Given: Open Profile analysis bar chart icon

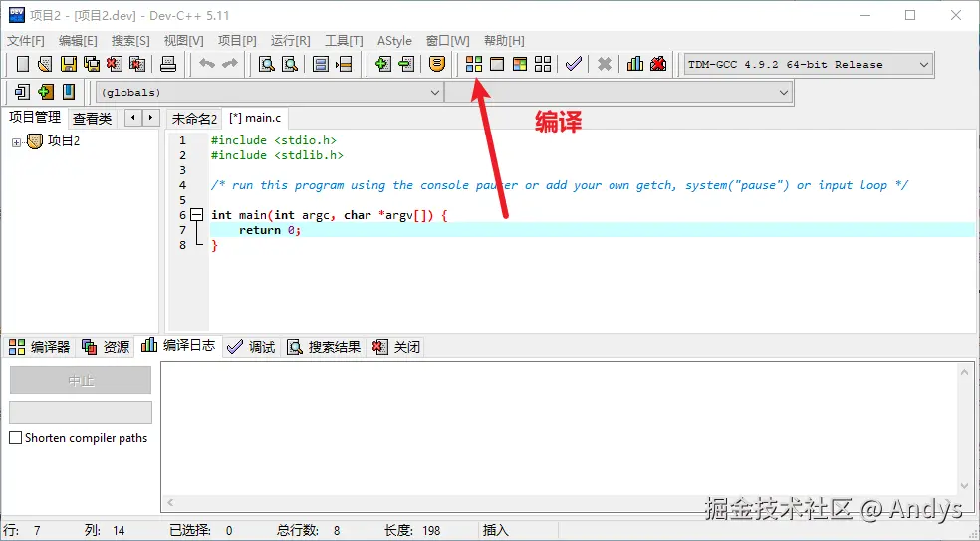Looking at the screenshot, I should 635,64.
